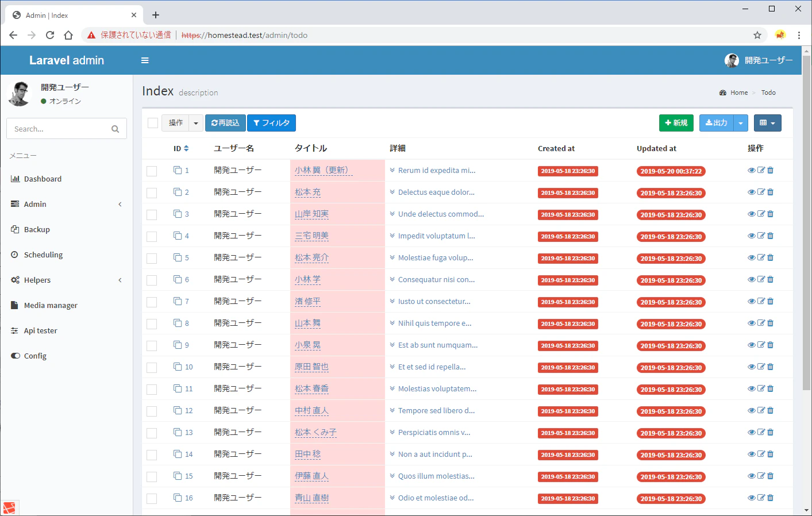Open Dashboard in the sidebar menu

[67, 179]
